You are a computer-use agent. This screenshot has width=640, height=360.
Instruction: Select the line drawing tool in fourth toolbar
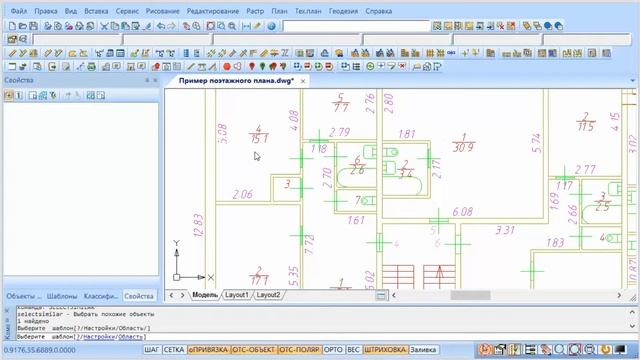(x=191, y=67)
